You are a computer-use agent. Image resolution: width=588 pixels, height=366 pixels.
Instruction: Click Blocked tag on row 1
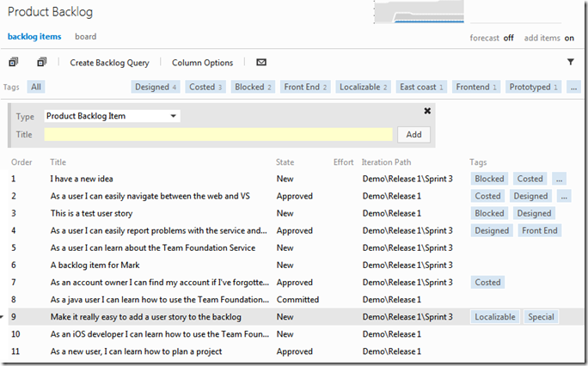[489, 179]
